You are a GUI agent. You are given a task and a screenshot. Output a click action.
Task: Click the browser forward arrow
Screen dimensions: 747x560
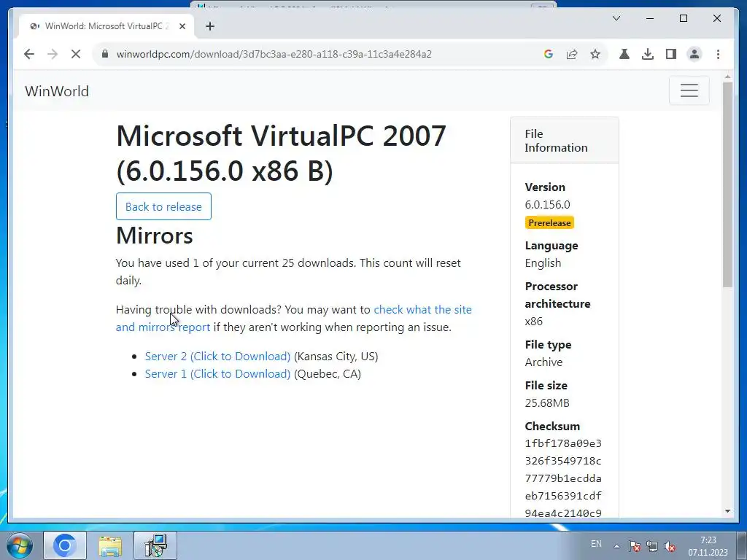[x=53, y=54]
